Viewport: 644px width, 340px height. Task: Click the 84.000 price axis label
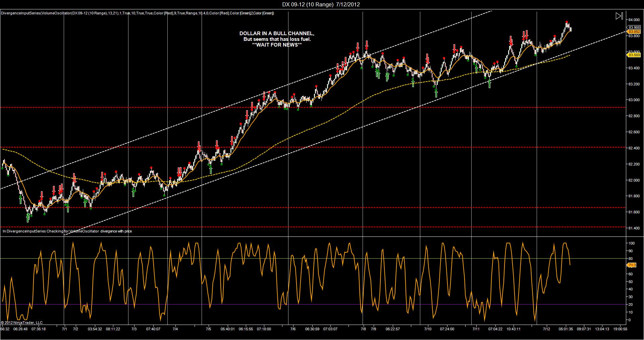pos(634,20)
